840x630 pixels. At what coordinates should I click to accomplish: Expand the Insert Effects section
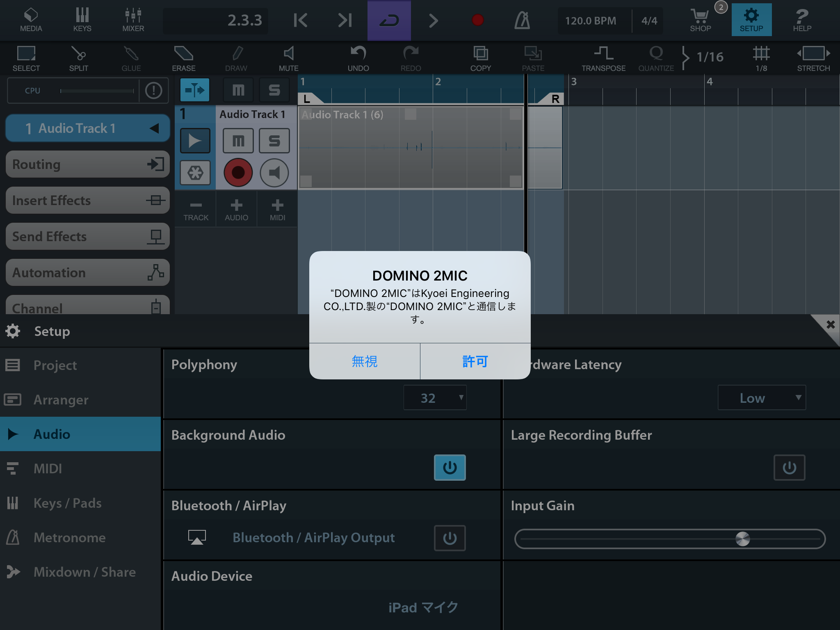click(87, 201)
